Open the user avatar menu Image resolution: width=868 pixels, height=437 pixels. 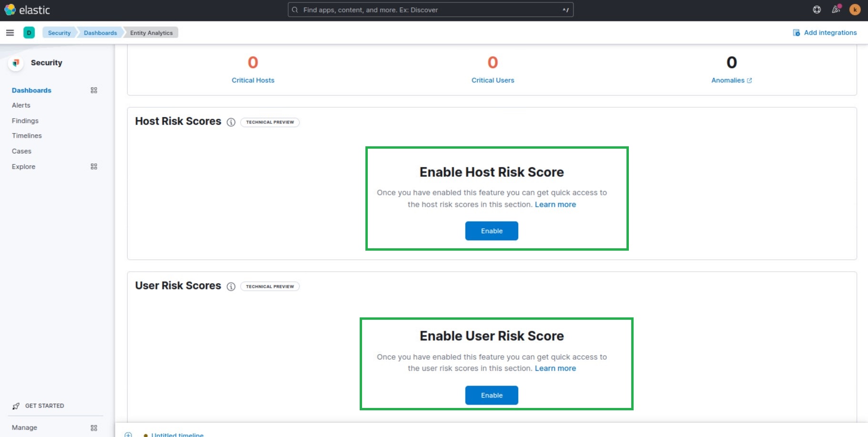pyautogui.click(x=855, y=10)
